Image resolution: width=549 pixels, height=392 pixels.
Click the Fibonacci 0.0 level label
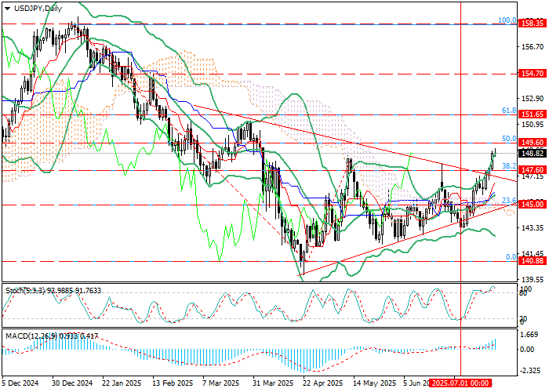point(511,257)
